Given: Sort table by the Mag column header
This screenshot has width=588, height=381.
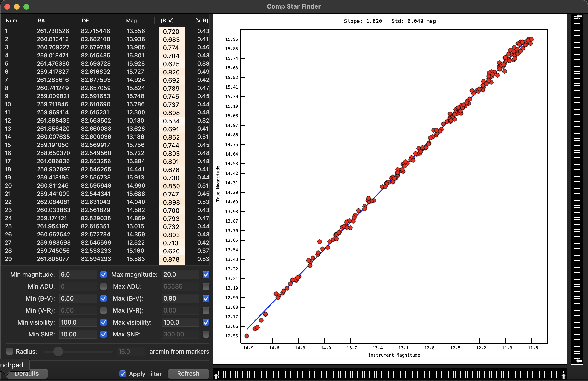Looking at the screenshot, I should [131, 21].
